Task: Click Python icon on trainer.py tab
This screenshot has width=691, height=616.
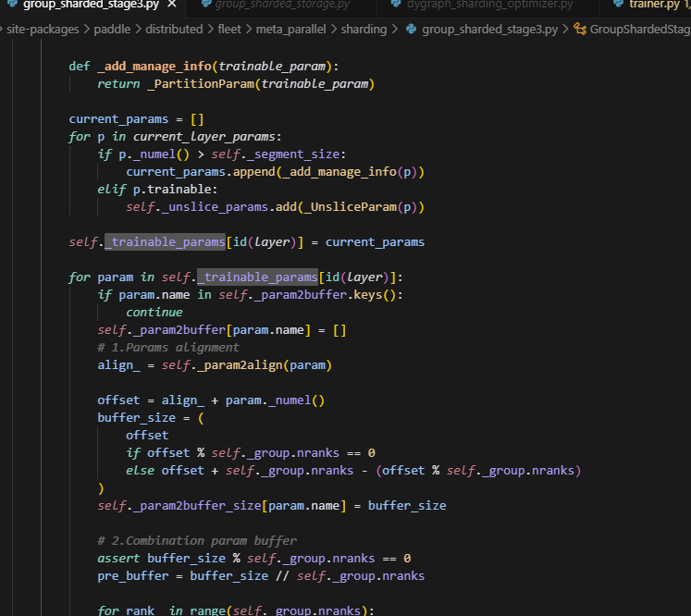Action: coord(617,5)
